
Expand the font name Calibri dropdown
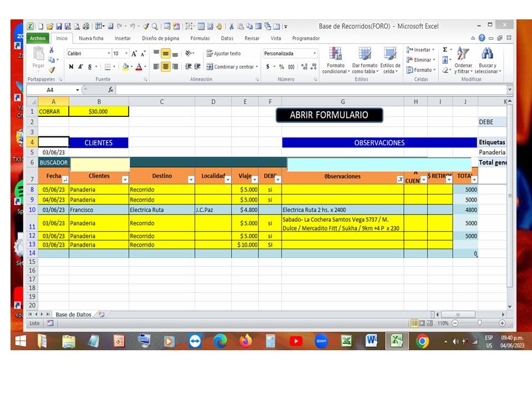click(x=109, y=54)
